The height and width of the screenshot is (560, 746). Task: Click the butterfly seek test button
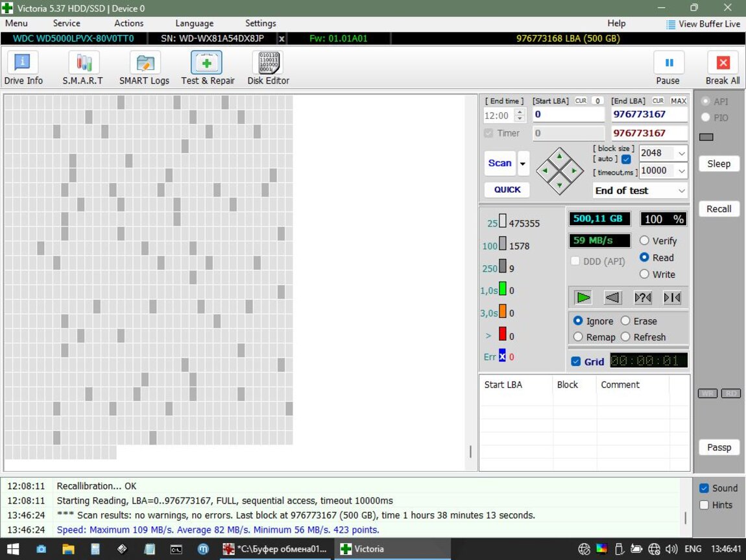[672, 298]
